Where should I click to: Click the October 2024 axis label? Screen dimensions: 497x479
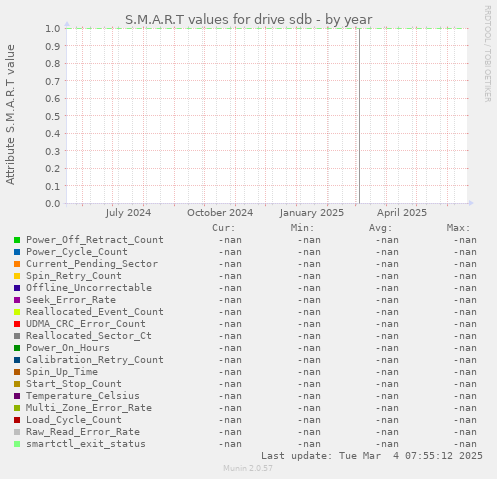click(220, 213)
